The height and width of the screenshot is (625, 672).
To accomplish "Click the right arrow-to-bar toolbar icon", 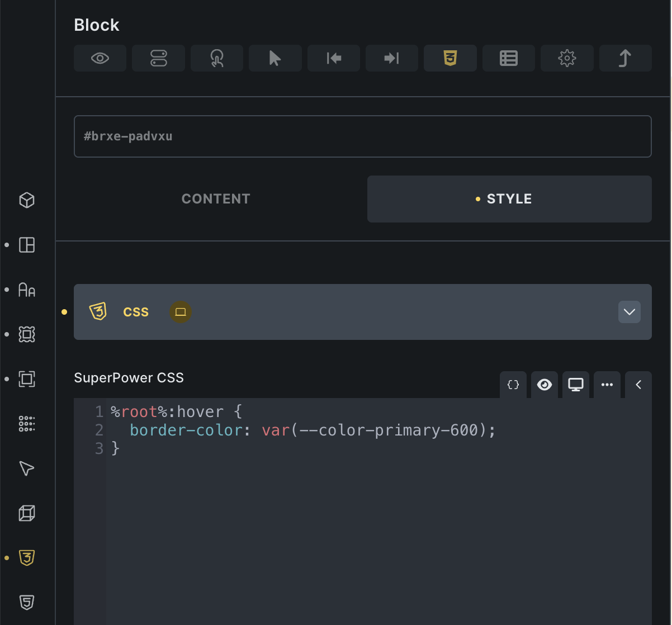I will point(392,58).
